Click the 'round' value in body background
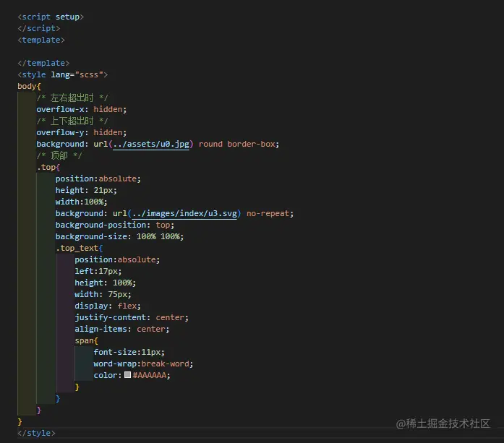Viewport: 504px width, 443px height. 210,144
